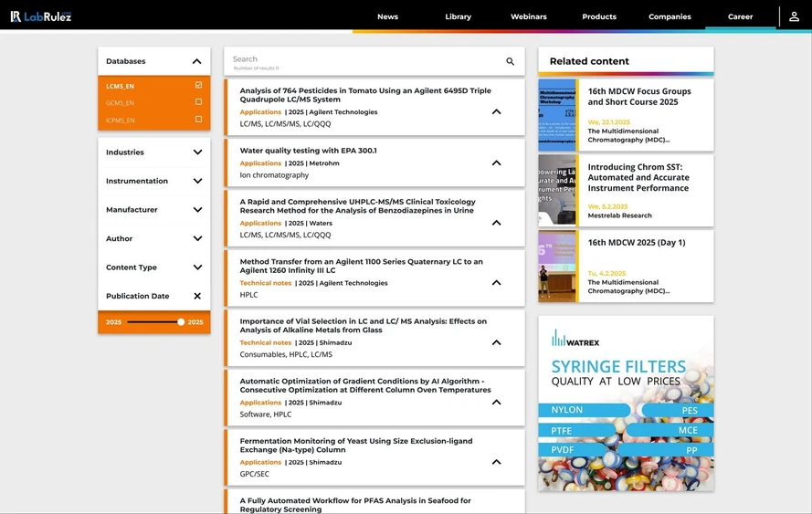This screenshot has width=812, height=514.
Task: Click 'GPC/SEC' tag text
Action: [x=254, y=474]
